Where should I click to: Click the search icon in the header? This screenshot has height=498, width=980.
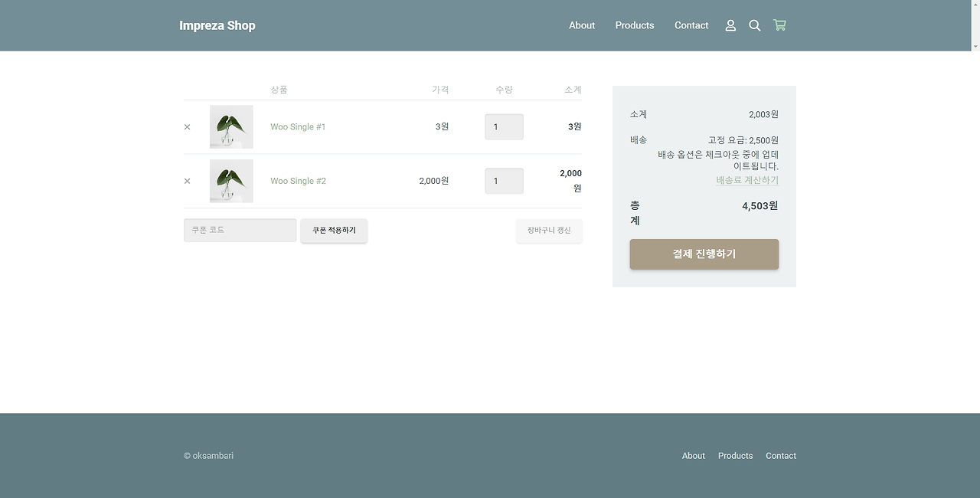pos(755,25)
